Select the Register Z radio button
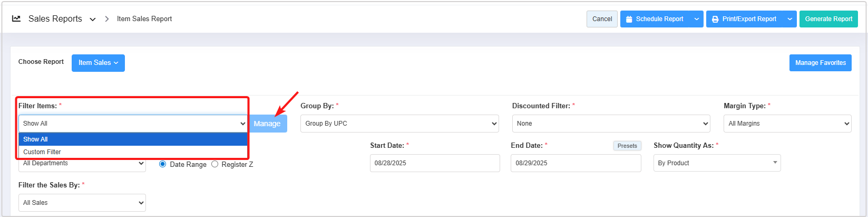Image resolution: width=868 pixels, height=217 pixels. click(x=214, y=164)
